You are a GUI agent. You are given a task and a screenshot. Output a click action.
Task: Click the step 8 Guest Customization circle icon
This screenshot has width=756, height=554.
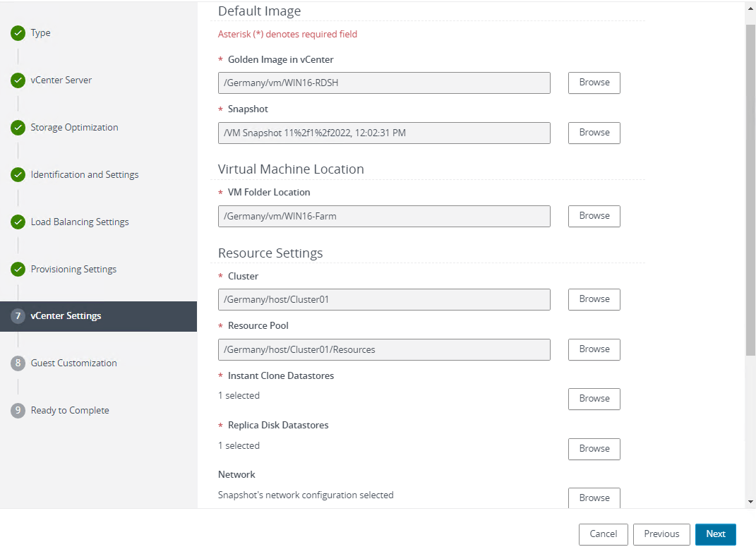(18, 363)
